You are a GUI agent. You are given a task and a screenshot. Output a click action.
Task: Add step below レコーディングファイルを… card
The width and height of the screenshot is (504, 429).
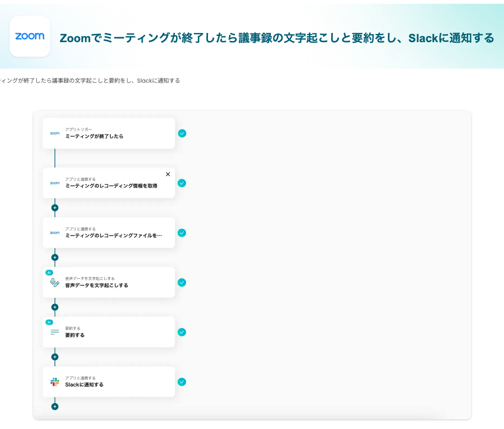point(55,258)
